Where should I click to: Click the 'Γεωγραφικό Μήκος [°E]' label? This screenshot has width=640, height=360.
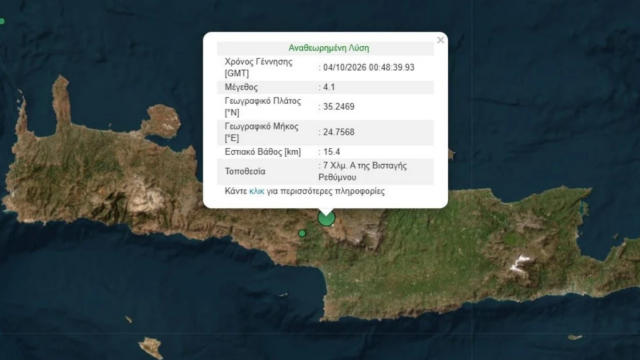click(x=262, y=132)
